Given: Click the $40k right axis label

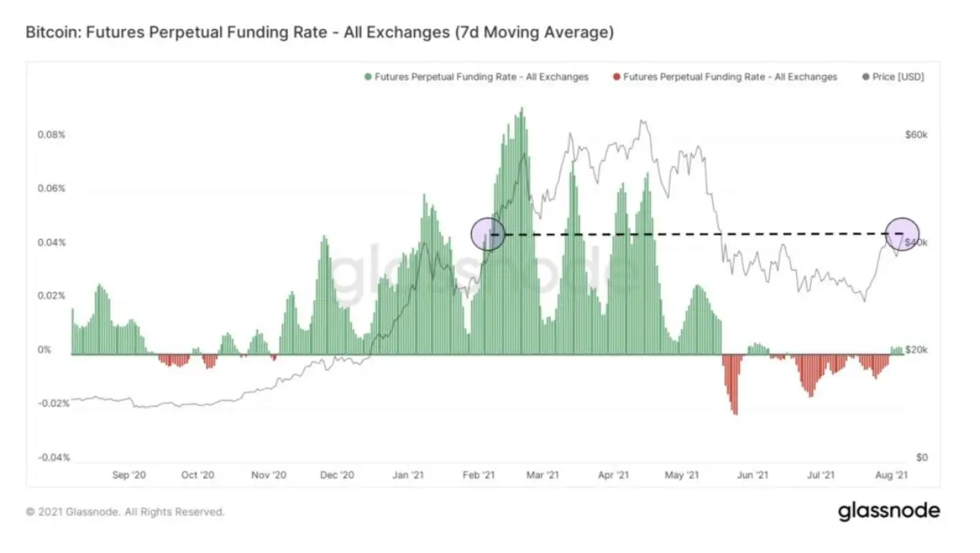Looking at the screenshot, I should tap(916, 243).
